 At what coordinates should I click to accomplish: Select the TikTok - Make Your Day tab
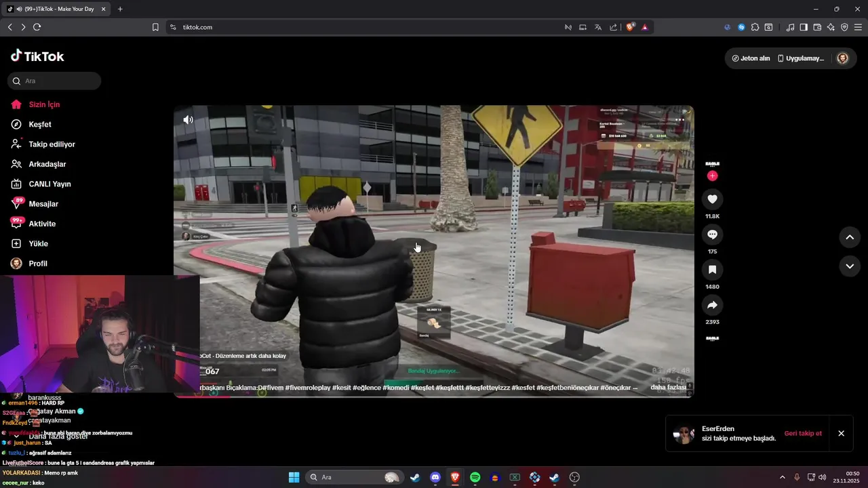(x=56, y=9)
